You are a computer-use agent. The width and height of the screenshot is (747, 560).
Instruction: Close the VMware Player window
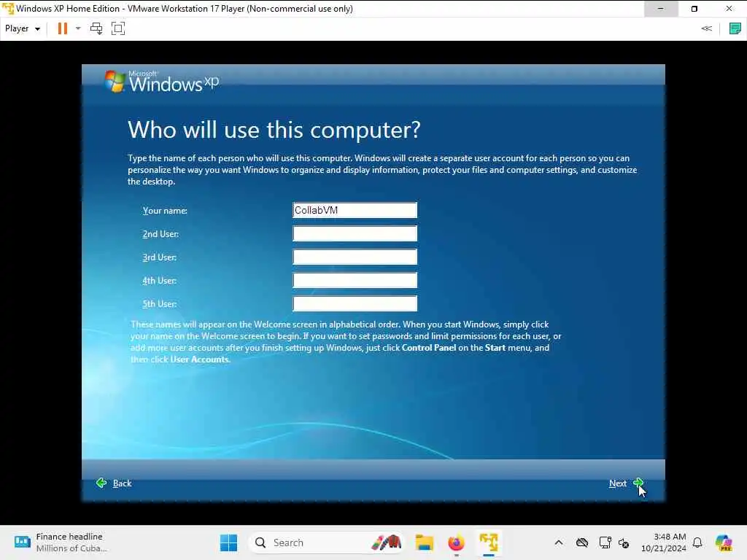click(x=729, y=9)
